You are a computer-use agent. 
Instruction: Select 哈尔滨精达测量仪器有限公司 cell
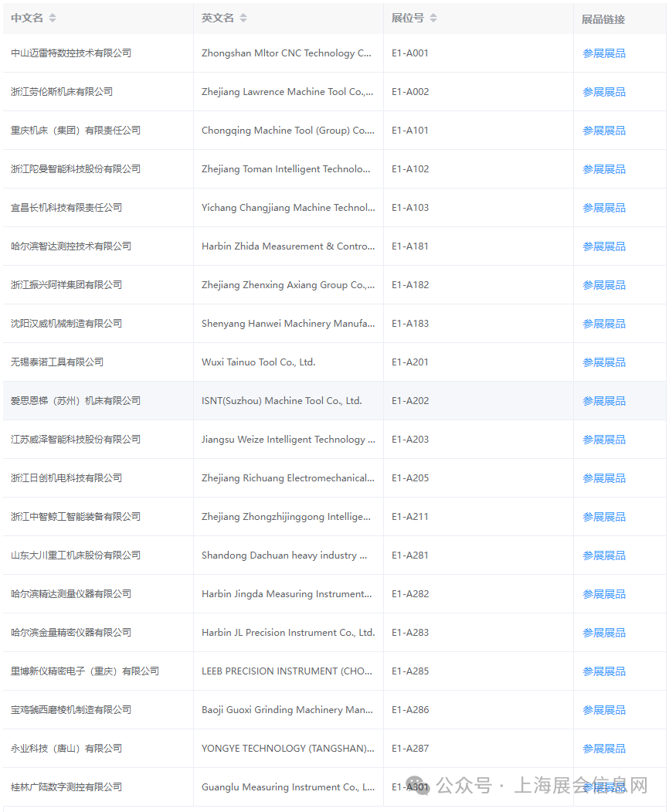point(71,593)
